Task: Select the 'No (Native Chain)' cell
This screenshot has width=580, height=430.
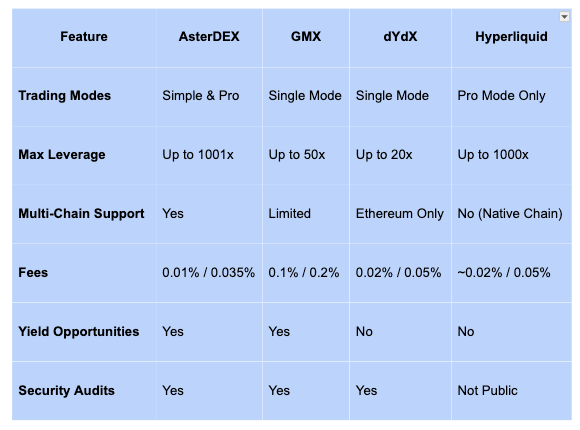Action: 512,214
